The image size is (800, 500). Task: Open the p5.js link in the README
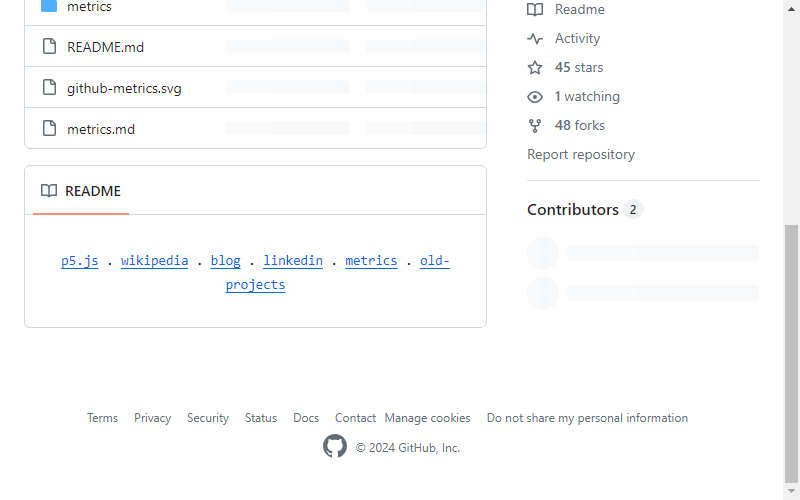point(80,260)
